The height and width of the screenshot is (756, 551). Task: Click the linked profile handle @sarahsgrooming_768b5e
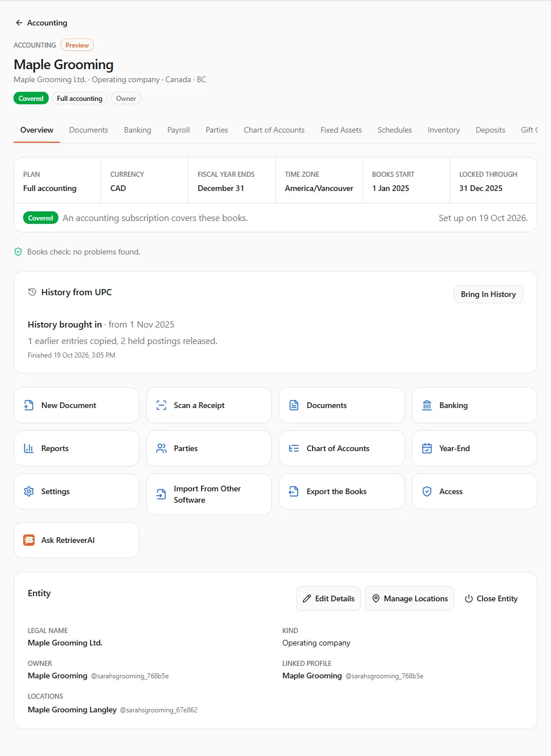(x=385, y=676)
